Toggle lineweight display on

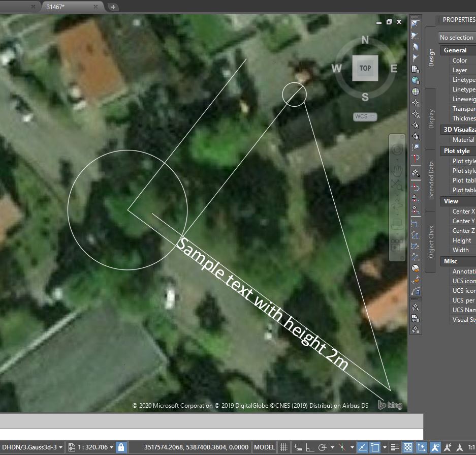tap(395, 447)
